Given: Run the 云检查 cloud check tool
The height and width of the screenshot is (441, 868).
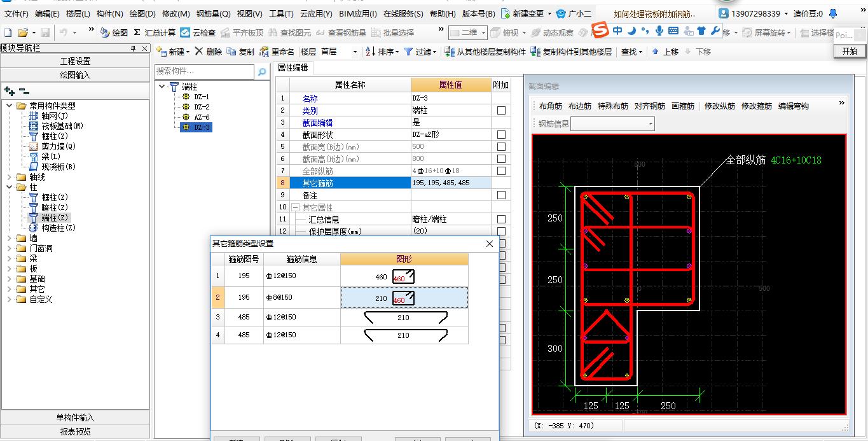Looking at the screenshot, I should tap(185, 32).
